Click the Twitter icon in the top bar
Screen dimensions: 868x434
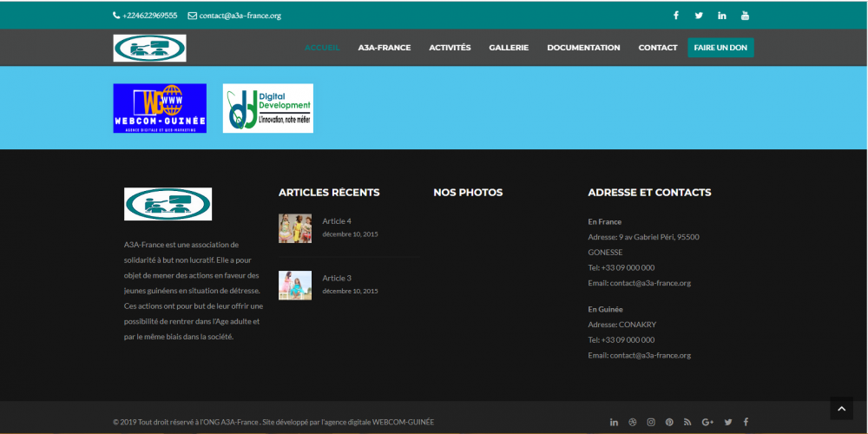pos(699,16)
